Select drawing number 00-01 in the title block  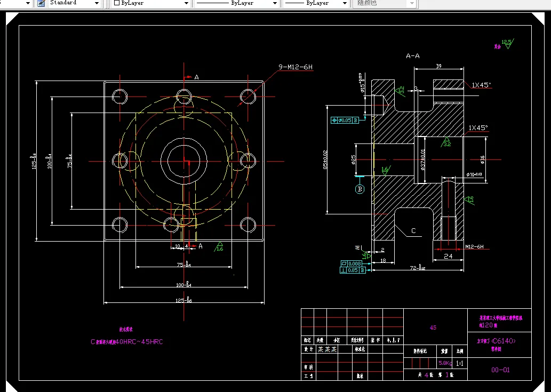click(x=500, y=369)
